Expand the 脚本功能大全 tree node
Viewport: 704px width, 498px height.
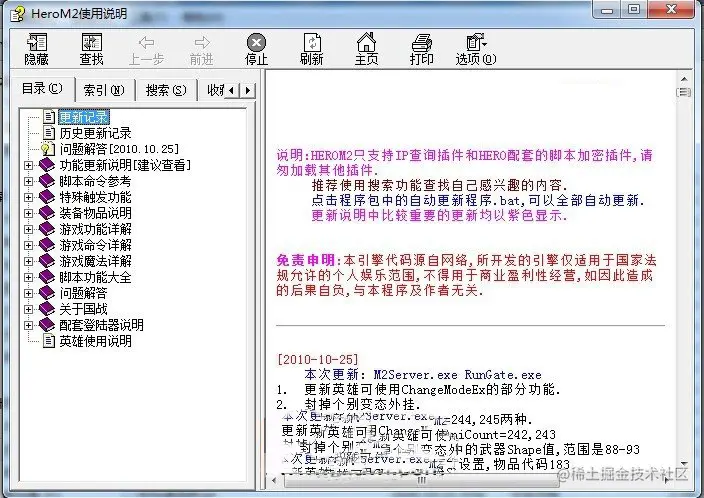tap(28, 278)
